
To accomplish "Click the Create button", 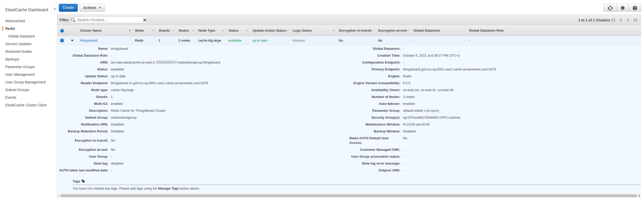I will click(68, 8).
